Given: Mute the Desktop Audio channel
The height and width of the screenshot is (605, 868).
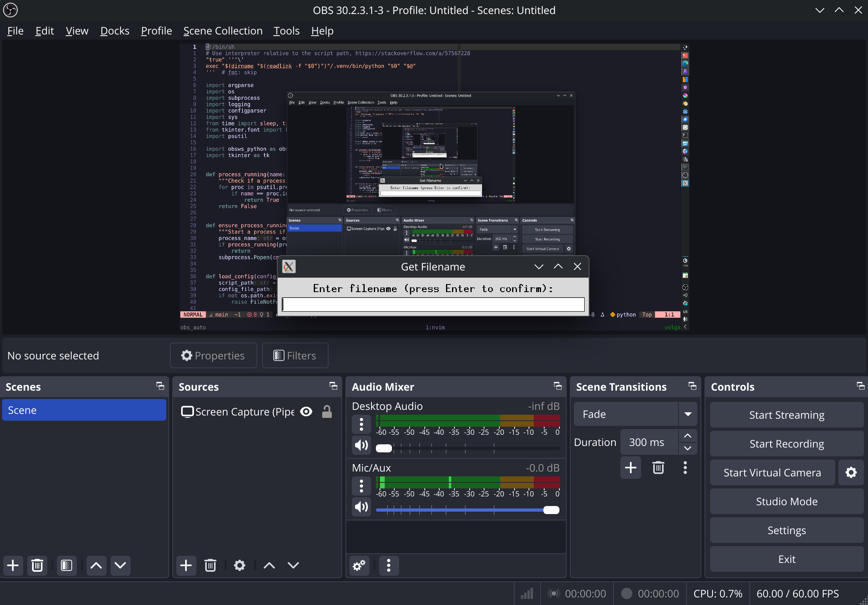Looking at the screenshot, I should pyautogui.click(x=361, y=445).
